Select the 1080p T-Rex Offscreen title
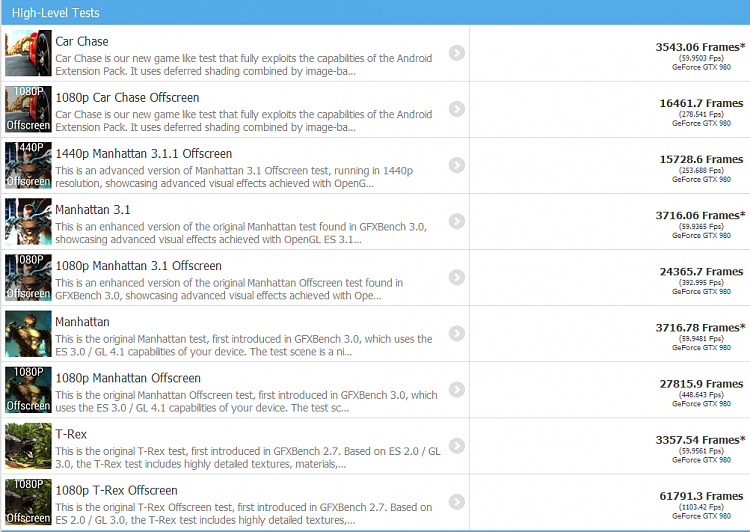Viewport: 750px width, 532px height. [x=116, y=490]
